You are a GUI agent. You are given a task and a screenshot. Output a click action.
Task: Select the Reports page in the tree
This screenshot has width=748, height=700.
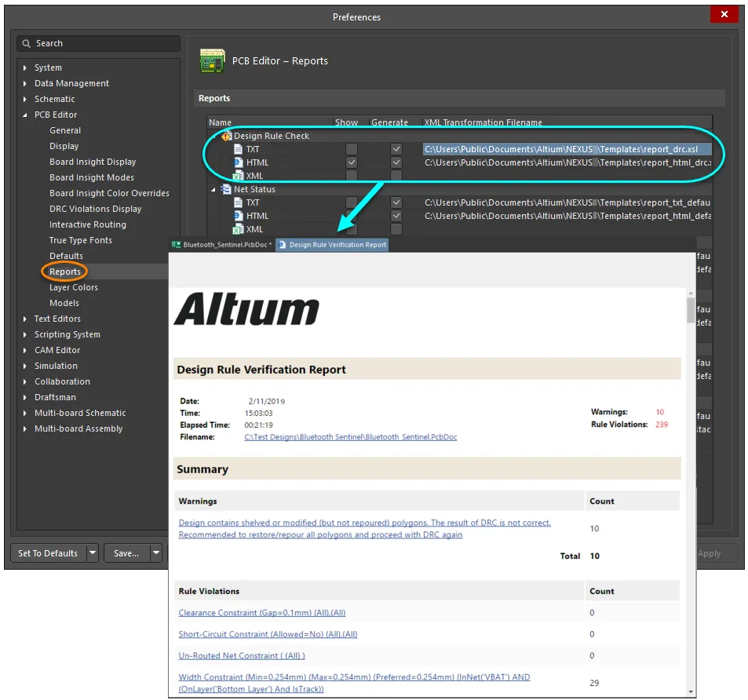(65, 272)
